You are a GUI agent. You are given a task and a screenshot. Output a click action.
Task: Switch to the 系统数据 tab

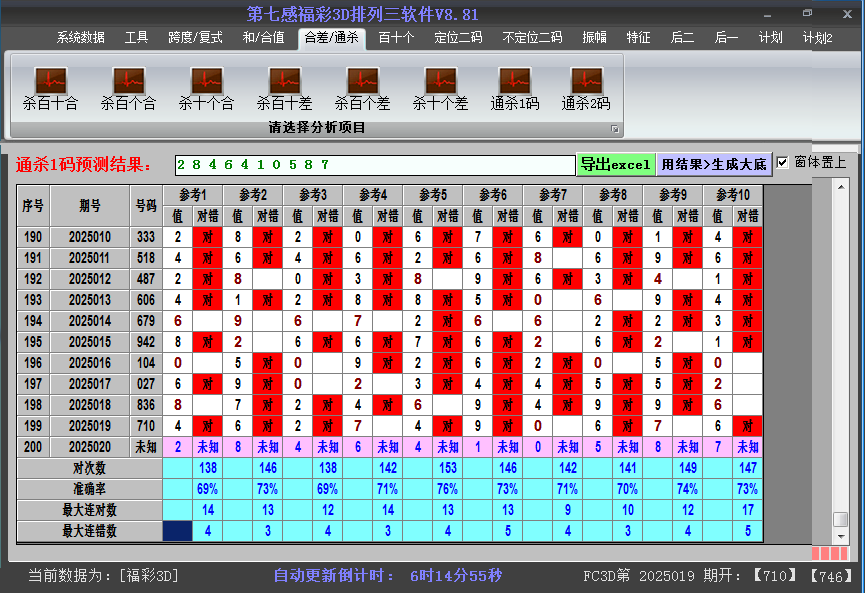coord(81,38)
